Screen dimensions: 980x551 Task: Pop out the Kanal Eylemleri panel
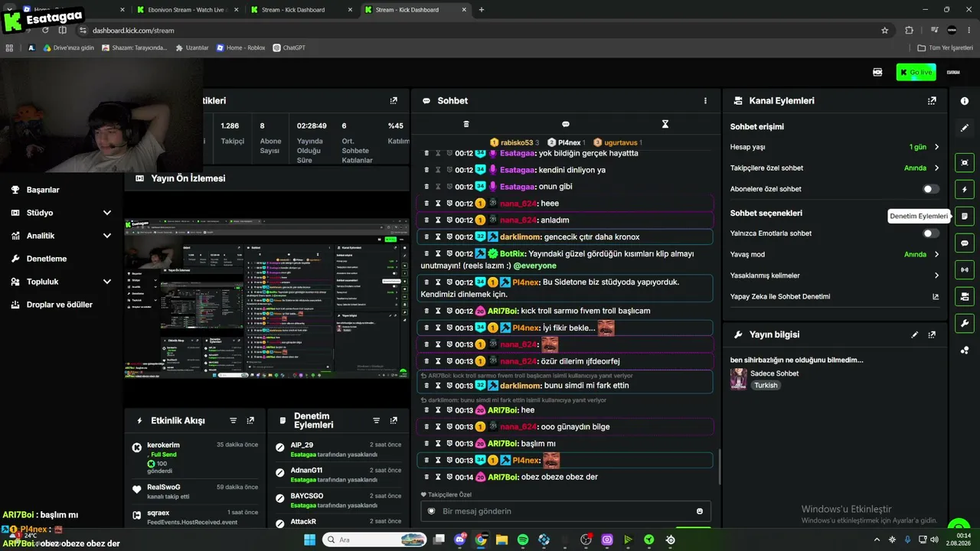tap(932, 100)
